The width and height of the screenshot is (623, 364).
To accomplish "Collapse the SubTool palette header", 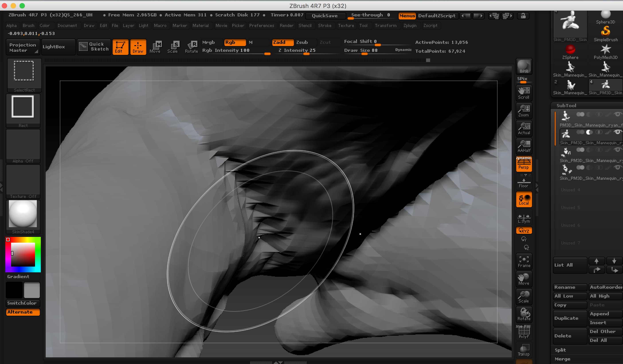I will click(x=566, y=105).
